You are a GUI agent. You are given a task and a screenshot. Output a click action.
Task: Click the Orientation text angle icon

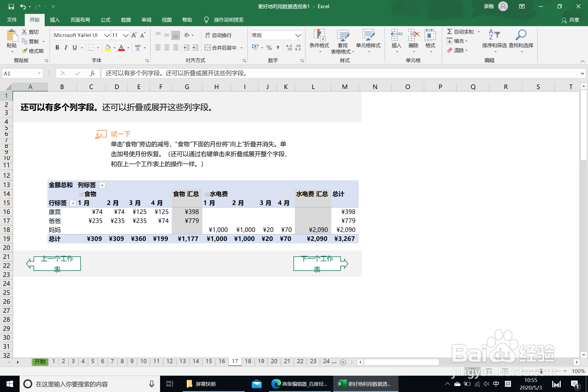187,35
